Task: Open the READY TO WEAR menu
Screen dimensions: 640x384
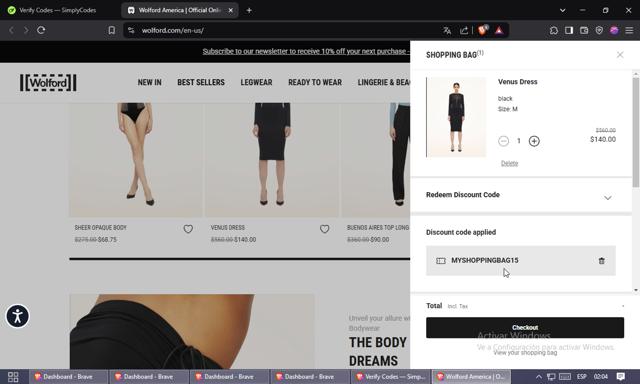Action: (315, 82)
